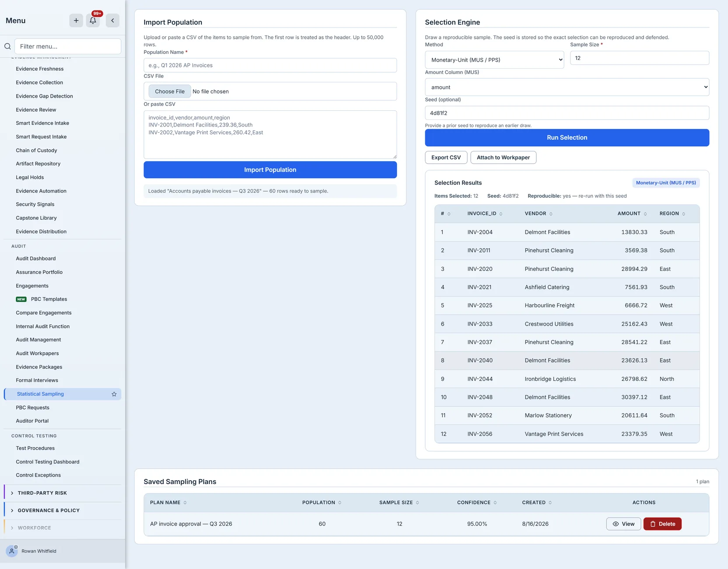Viewport: 728px width, 569px height.
Task: Click Attach to Workpaper button
Action: 503,158
